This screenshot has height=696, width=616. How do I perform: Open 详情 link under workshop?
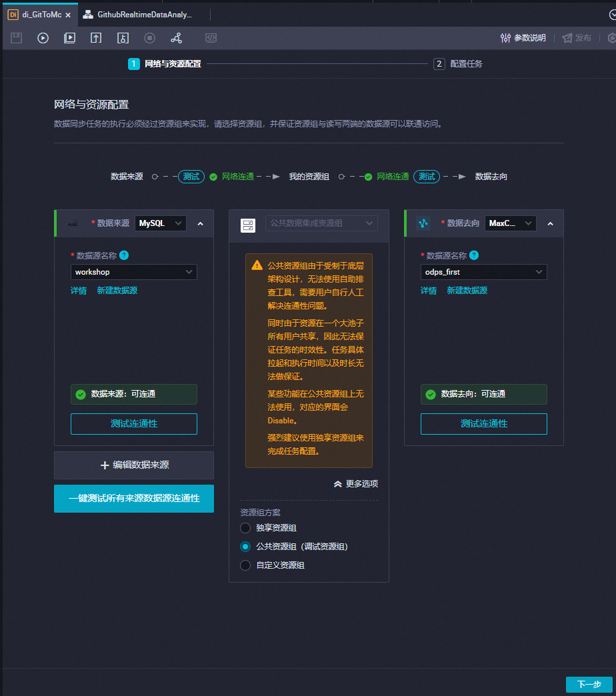[x=79, y=290]
